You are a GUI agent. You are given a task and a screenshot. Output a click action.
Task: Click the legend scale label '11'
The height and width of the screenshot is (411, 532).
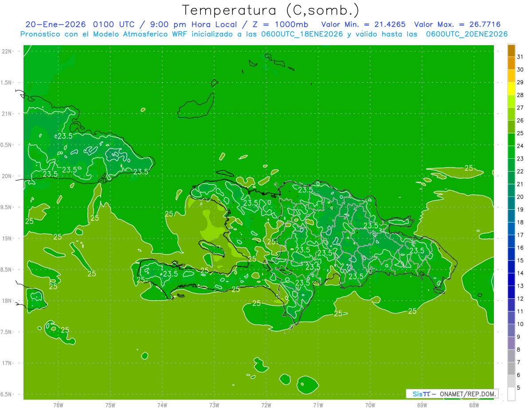tap(520, 311)
